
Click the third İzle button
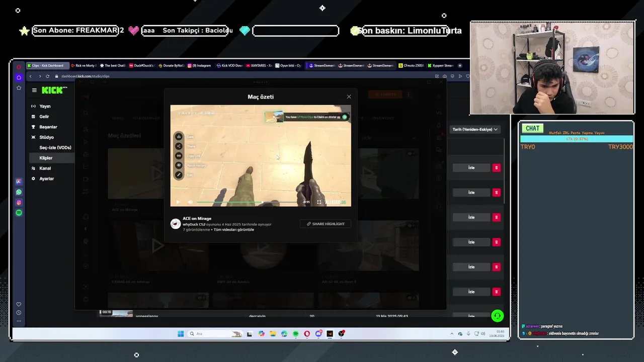471,217
